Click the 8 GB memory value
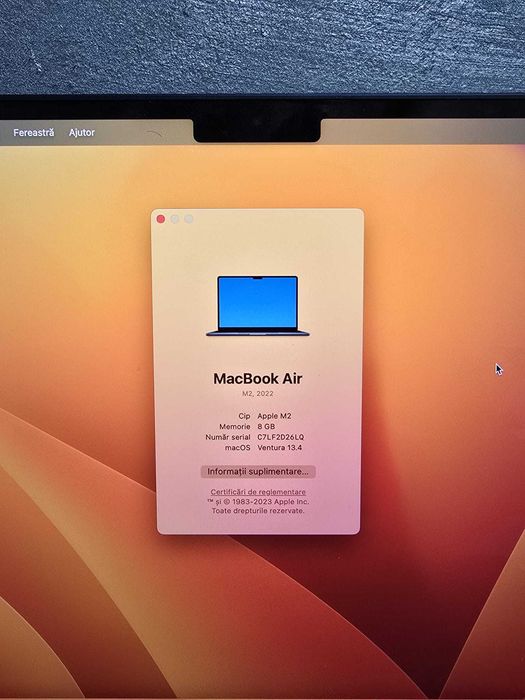Screen dimensions: 525x700 click(266, 426)
